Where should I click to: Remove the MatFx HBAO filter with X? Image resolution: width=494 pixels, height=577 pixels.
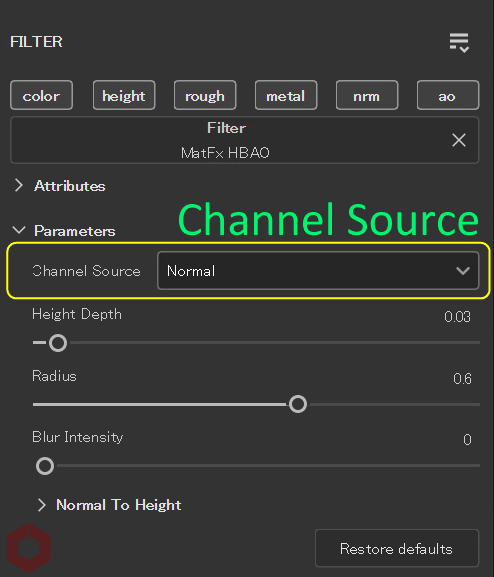tap(459, 140)
